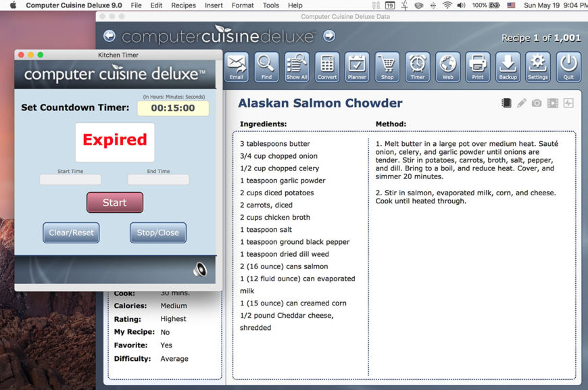Open the Planner calendar icon
This screenshot has height=390, width=588.
pos(357,67)
